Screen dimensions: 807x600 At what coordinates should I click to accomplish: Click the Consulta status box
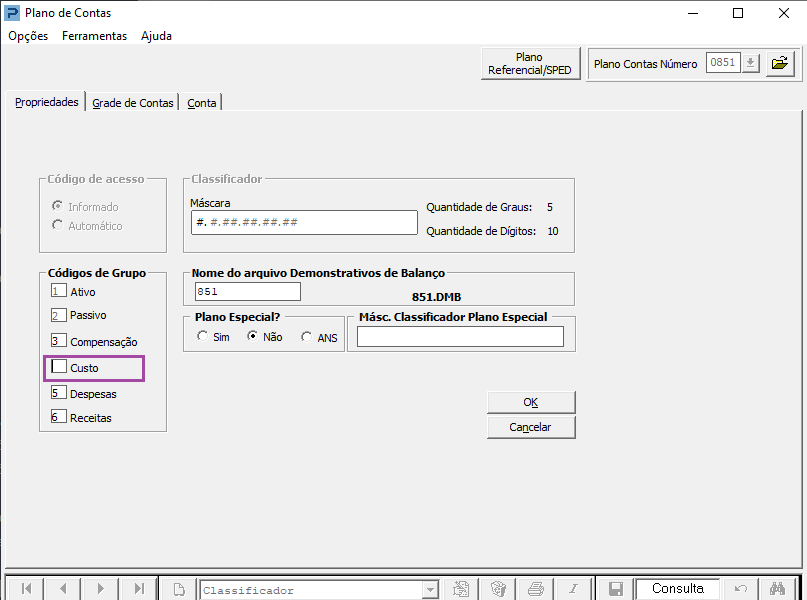click(x=677, y=589)
